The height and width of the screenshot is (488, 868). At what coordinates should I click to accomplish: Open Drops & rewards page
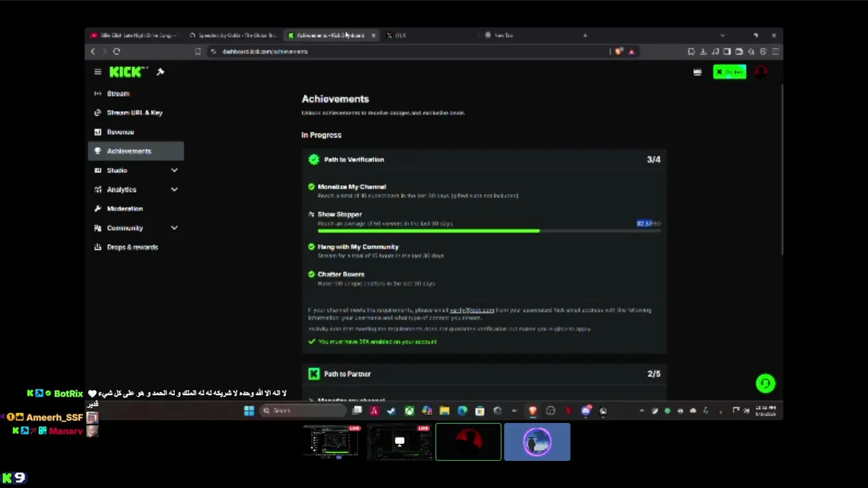point(136,247)
